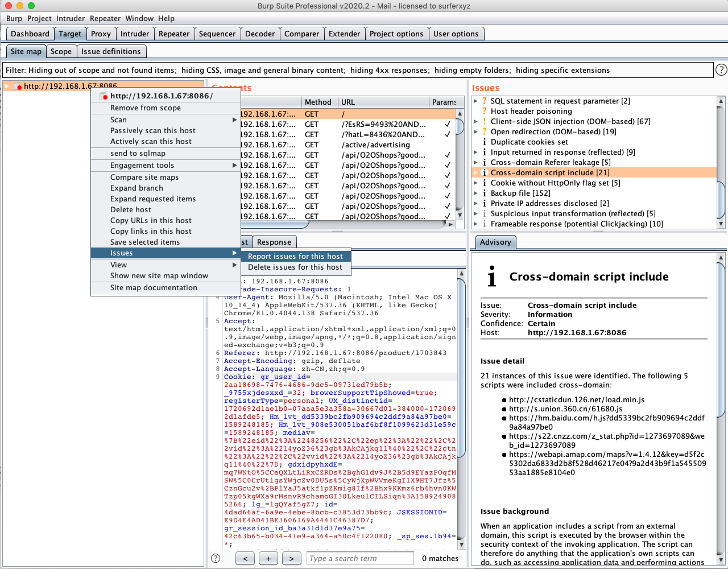This screenshot has width=728, height=569.
Task: Click the Client-side JSON injection exclamation icon
Action: (x=485, y=121)
